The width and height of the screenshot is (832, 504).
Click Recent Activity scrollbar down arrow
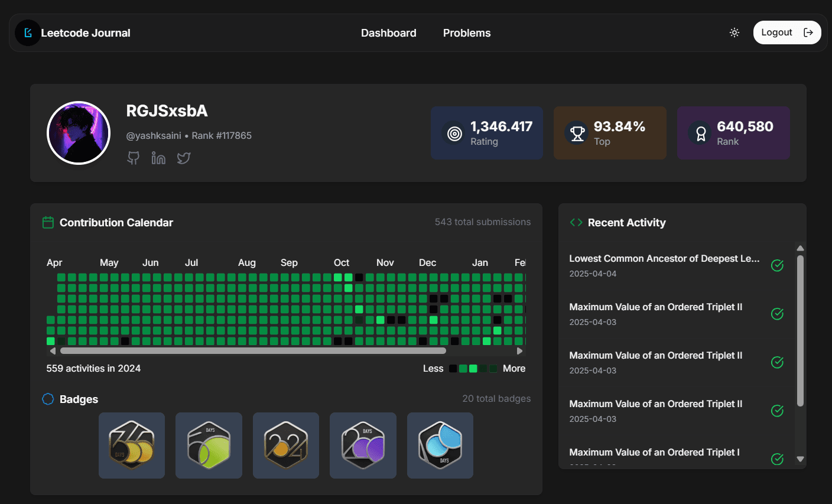[x=800, y=459]
